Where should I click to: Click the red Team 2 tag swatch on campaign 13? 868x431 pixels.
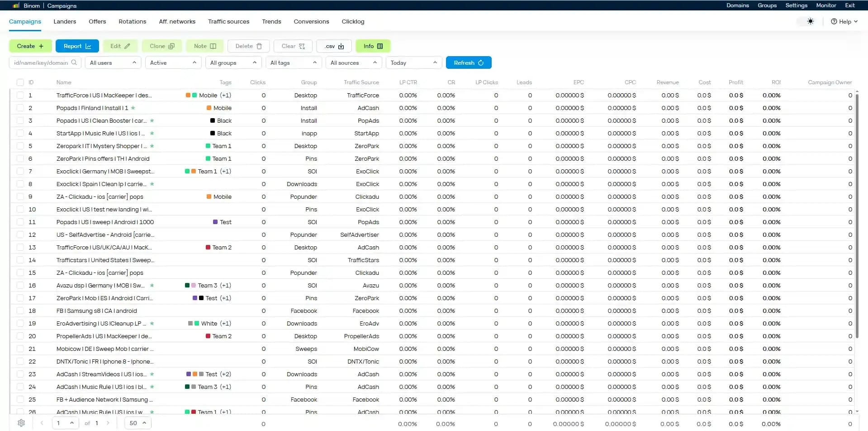[208, 247]
